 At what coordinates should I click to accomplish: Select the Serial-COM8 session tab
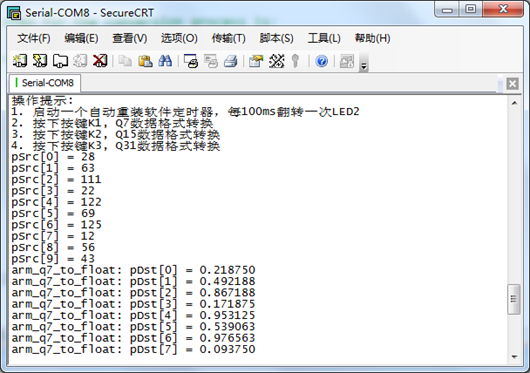coord(45,83)
